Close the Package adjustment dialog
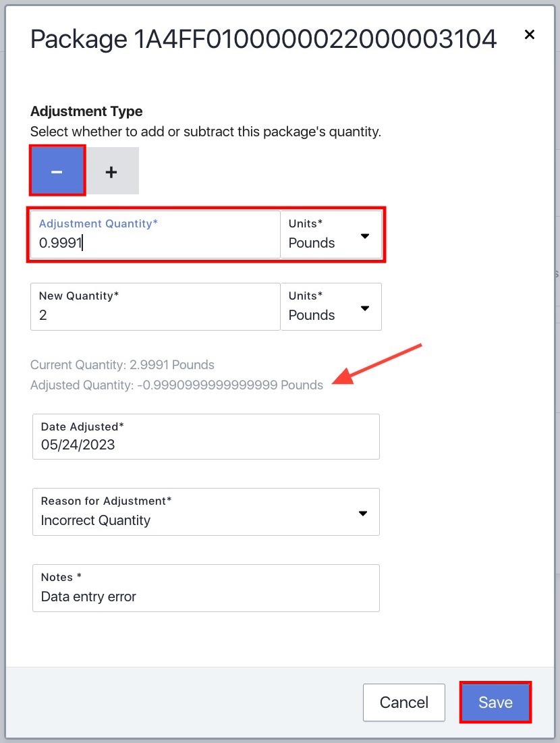Image resolution: width=560 pixels, height=743 pixels. point(529,34)
